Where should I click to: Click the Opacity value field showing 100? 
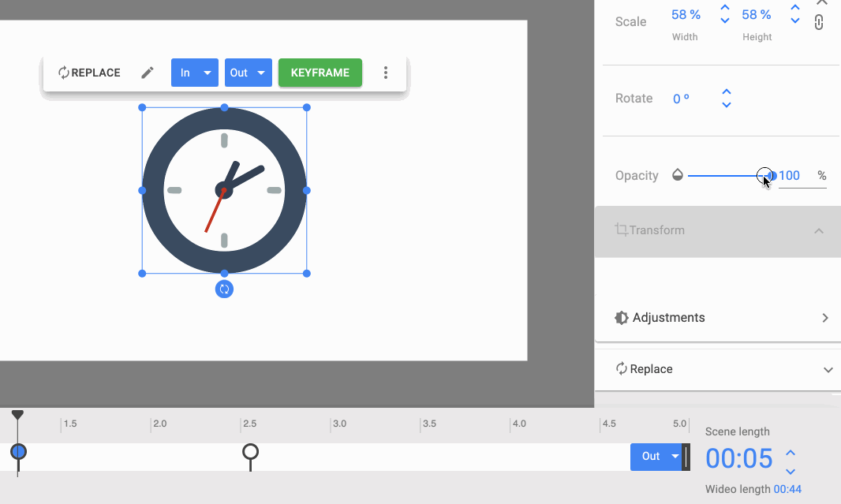[x=802, y=176]
